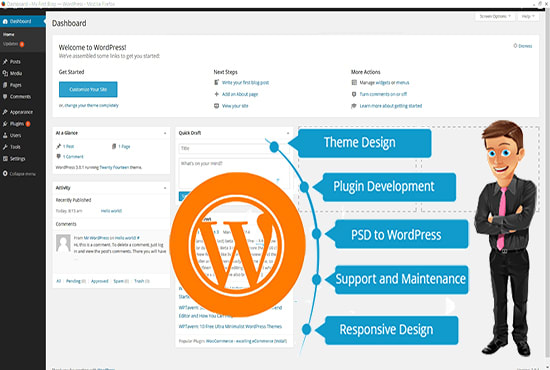The image size is (550, 370).
Task: Expand the Screen Options dropdown
Action: (x=495, y=16)
